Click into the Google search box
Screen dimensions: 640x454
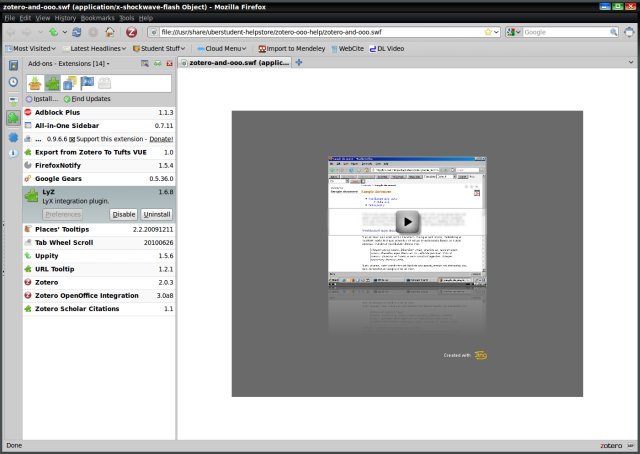[x=566, y=32]
